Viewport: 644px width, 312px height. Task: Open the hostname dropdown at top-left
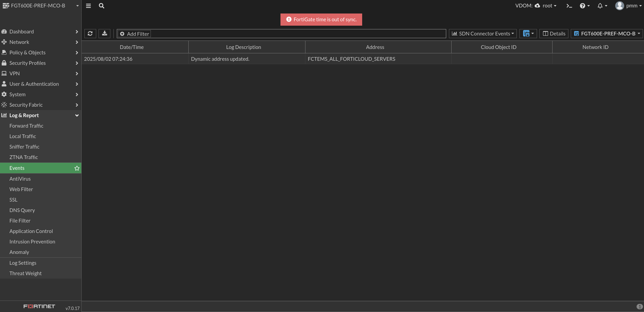pos(41,6)
